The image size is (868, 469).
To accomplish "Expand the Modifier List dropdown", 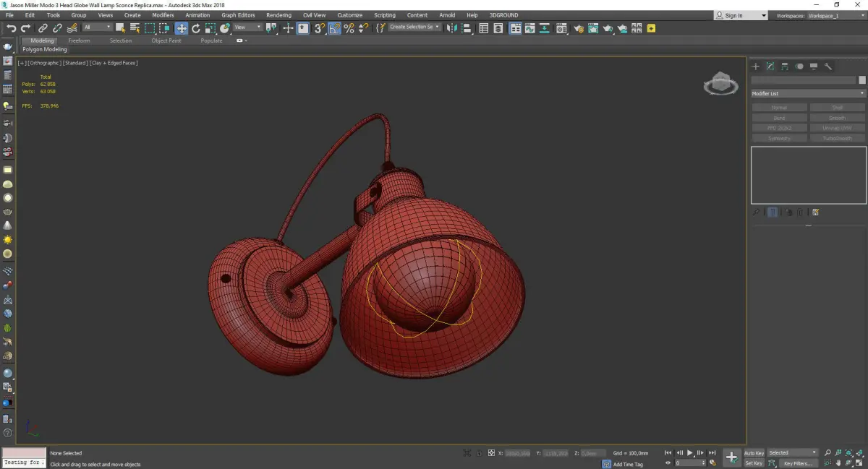I will click(x=808, y=94).
